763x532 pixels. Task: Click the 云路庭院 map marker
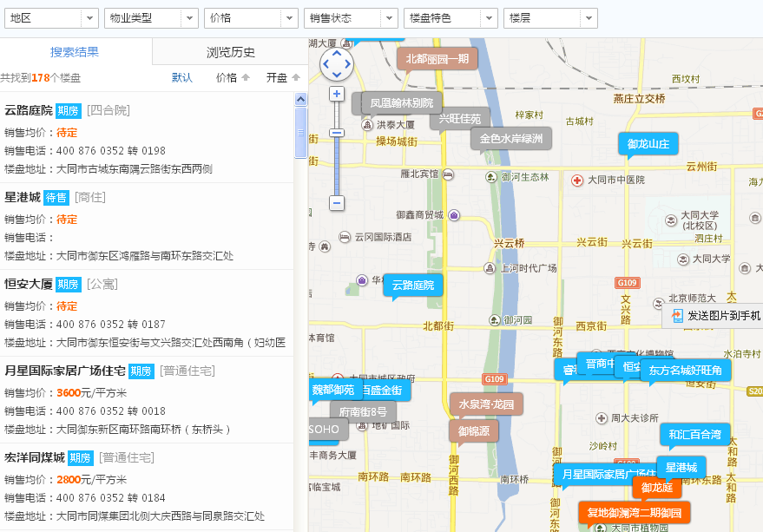(412, 285)
